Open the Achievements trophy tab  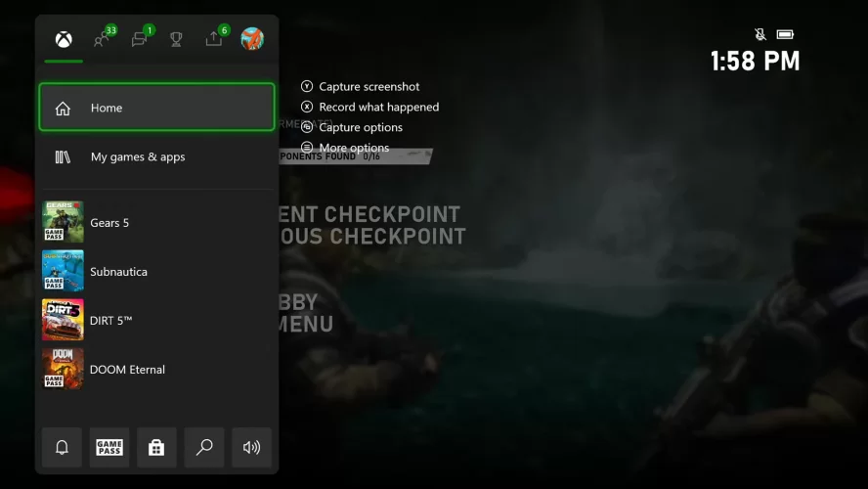(176, 39)
